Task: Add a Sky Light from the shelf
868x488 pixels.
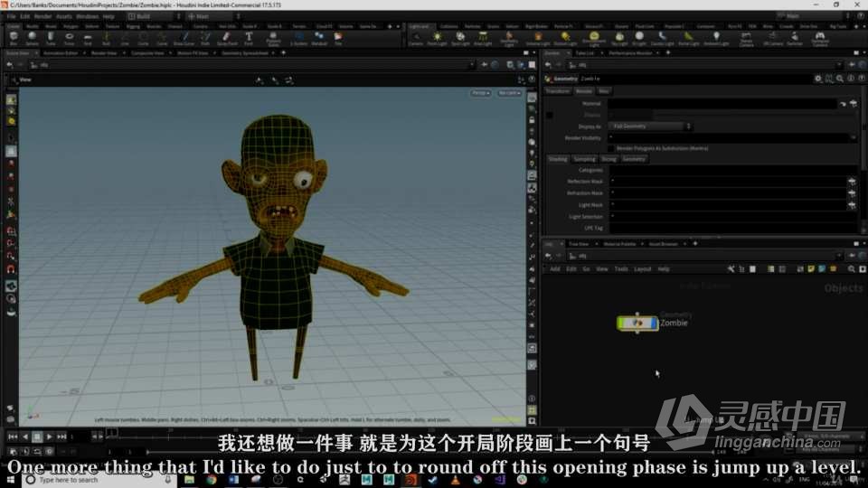Action: pos(619,38)
